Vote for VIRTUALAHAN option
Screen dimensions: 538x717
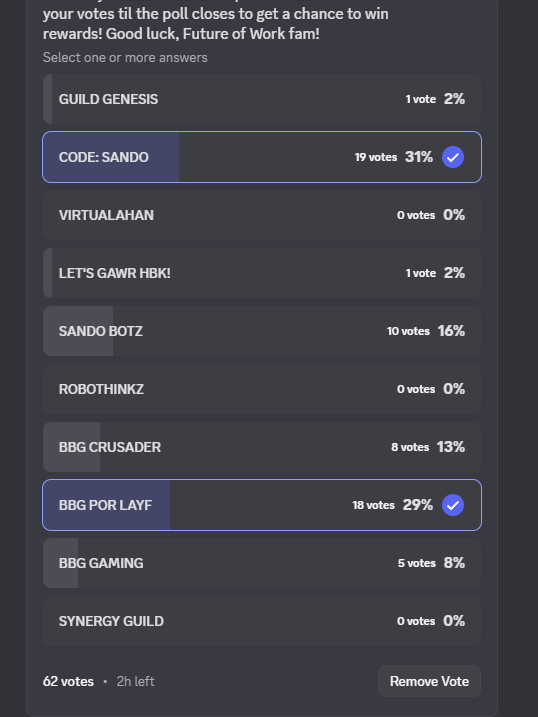[x=262, y=215]
